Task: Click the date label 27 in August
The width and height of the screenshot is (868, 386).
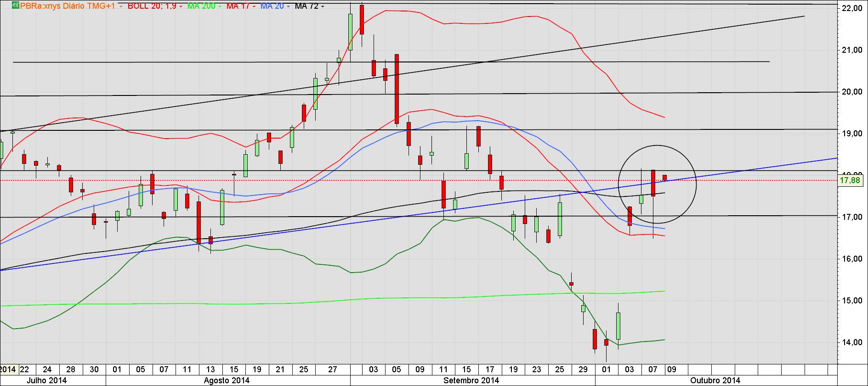Action: tap(333, 369)
